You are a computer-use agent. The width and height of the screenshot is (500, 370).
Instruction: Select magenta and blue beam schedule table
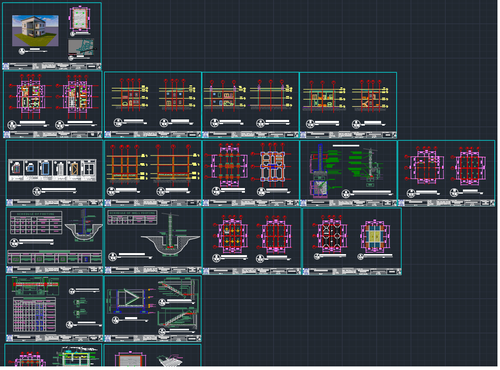(34, 314)
